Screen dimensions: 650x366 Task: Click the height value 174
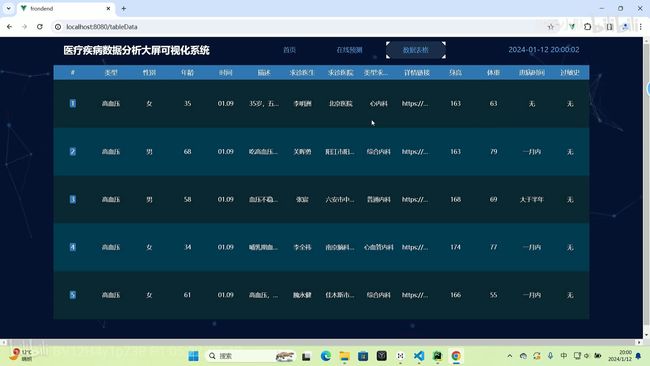pyautogui.click(x=455, y=247)
